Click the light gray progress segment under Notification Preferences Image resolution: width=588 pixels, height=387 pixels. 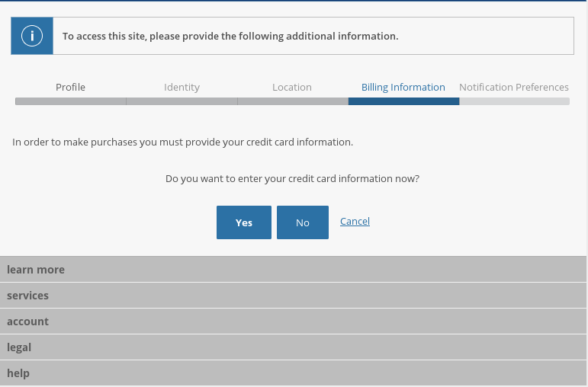click(515, 101)
